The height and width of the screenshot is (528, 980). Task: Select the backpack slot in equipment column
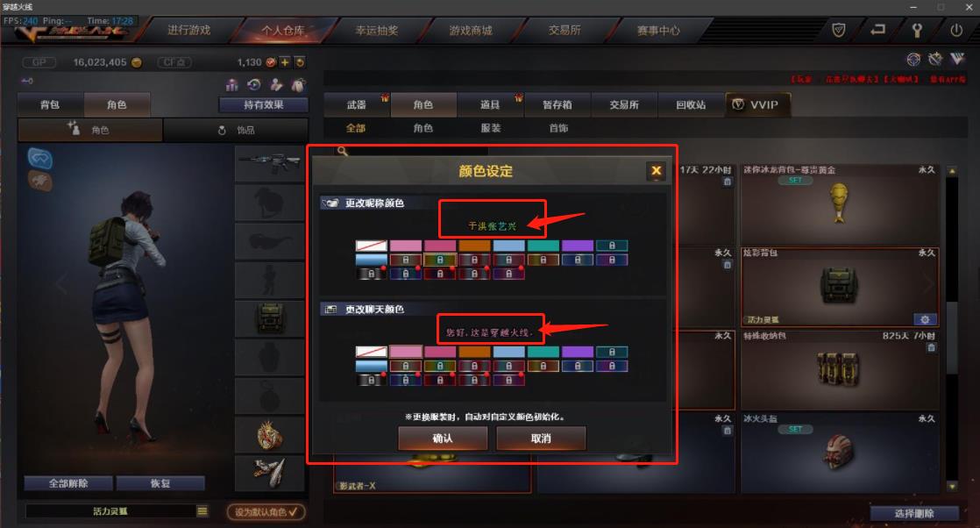(270, 319)
